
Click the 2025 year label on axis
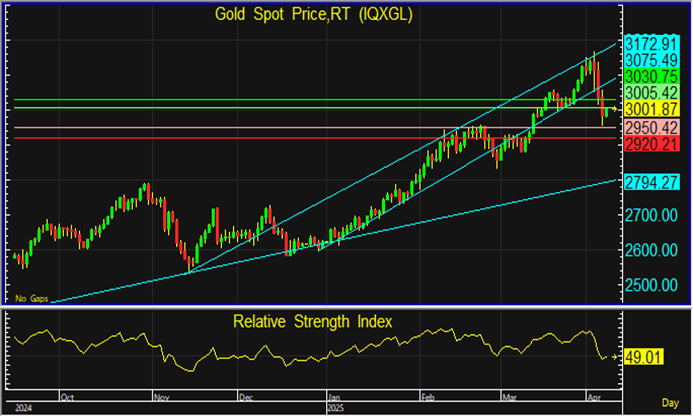(336, 408)
